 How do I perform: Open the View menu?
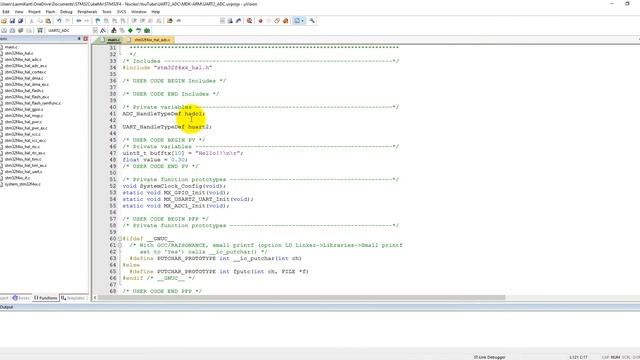point(19,12)
